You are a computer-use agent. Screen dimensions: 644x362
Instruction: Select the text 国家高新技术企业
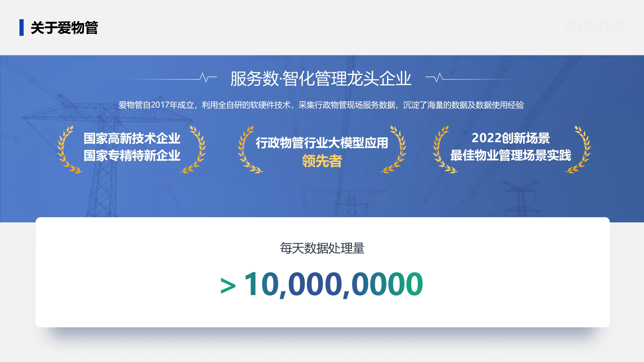132,138
